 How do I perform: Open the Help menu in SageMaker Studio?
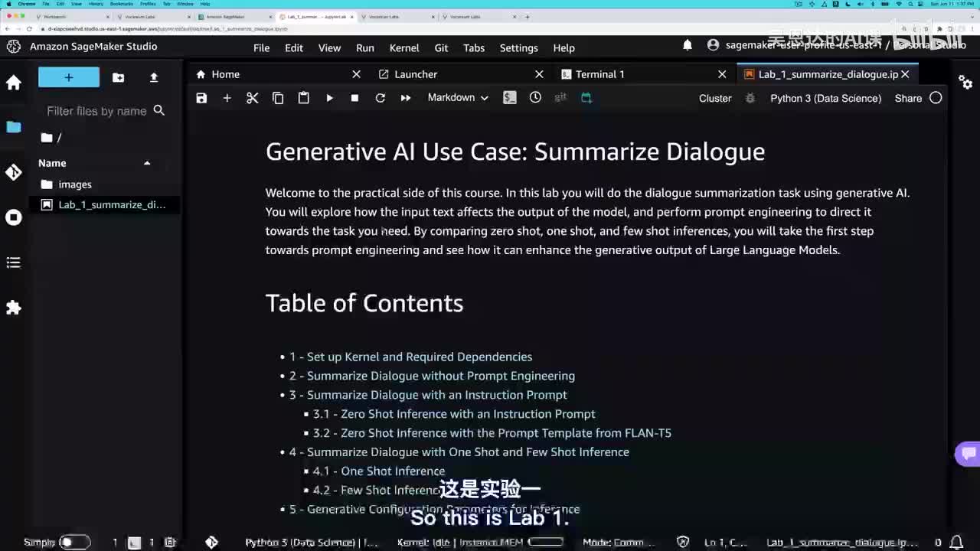[563, 47]
